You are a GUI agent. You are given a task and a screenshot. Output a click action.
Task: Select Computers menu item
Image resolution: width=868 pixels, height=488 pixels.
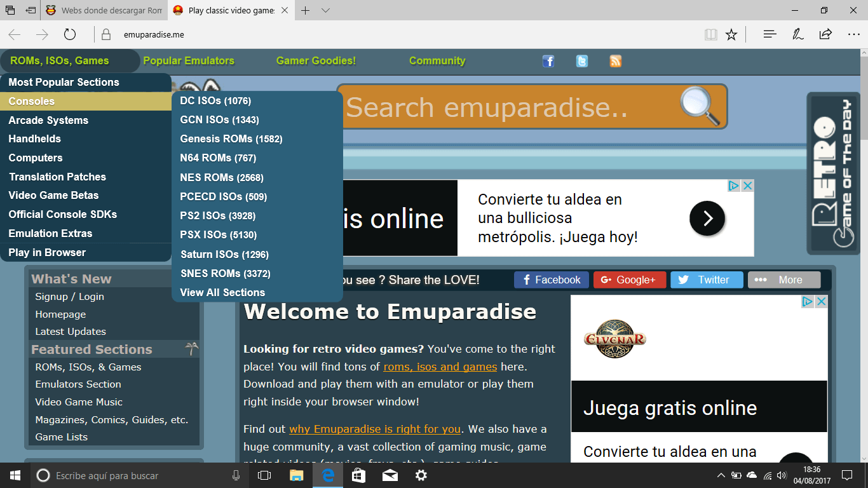pos(86,158)
